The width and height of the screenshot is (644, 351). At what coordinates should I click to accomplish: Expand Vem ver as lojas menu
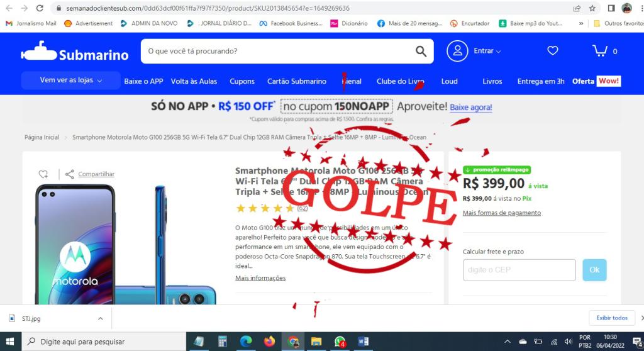point(70,80)
